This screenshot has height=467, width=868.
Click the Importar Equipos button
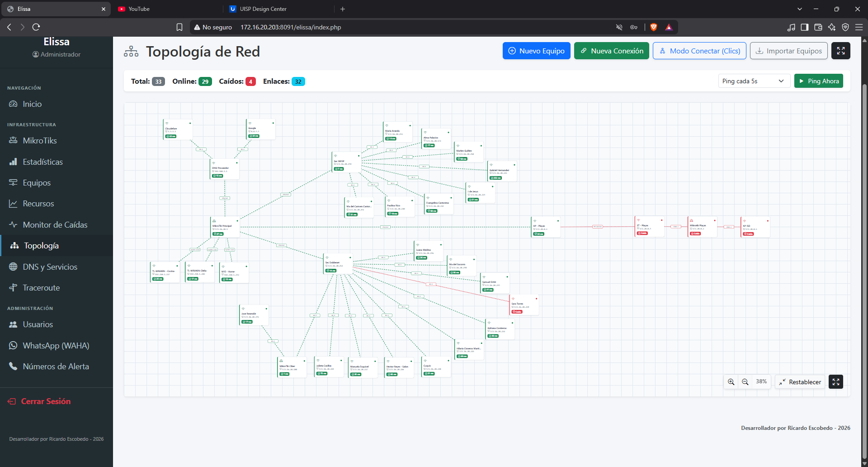point(789,51)
